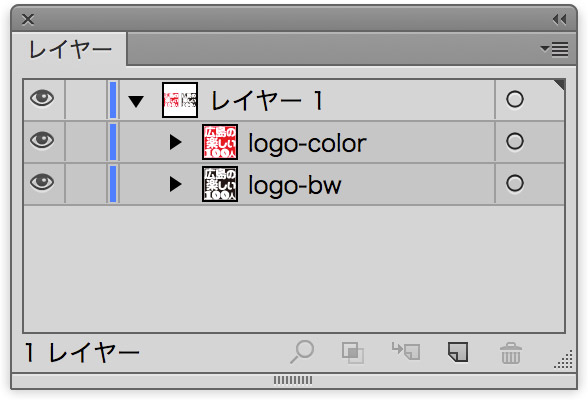Click the Locate Object magnifier icon
This screenshot has height=404, width=588.
[302, 352]
